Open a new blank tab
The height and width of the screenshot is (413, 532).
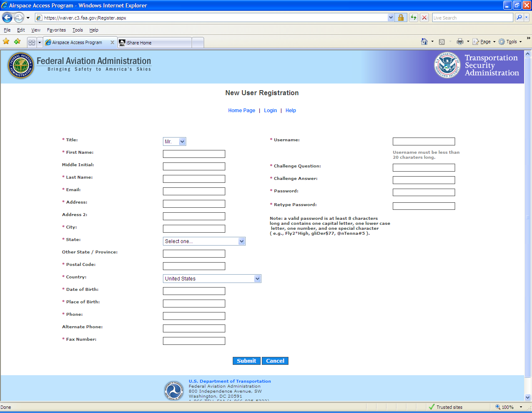click(x=198, y=42)
